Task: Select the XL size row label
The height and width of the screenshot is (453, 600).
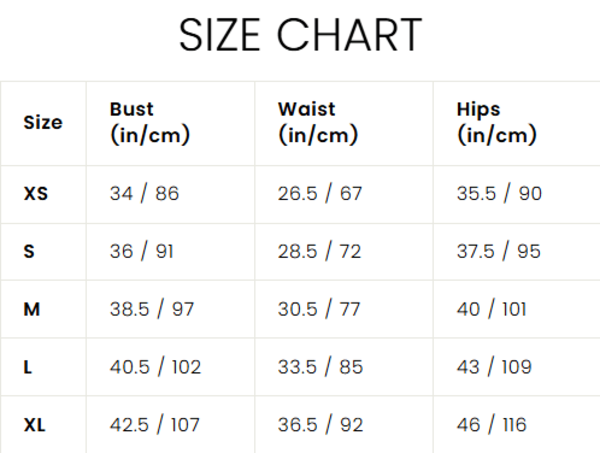Action: pos(35,425)
